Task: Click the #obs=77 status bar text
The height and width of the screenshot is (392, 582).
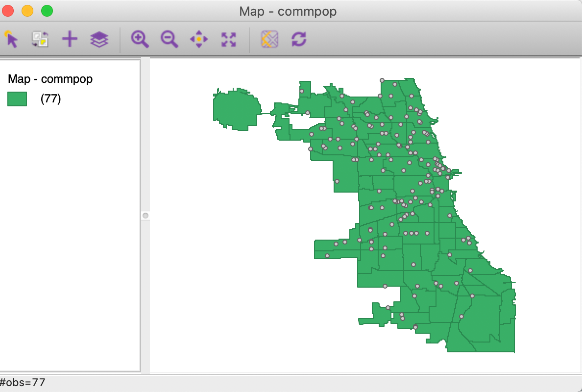Action: [x=23, y=383]
